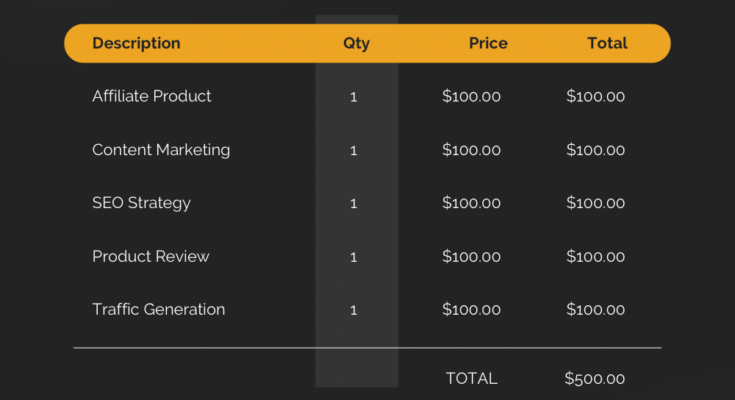Click the Price value for Affiliate Product
Screen dimensions: 735x400
click(471, 97)
